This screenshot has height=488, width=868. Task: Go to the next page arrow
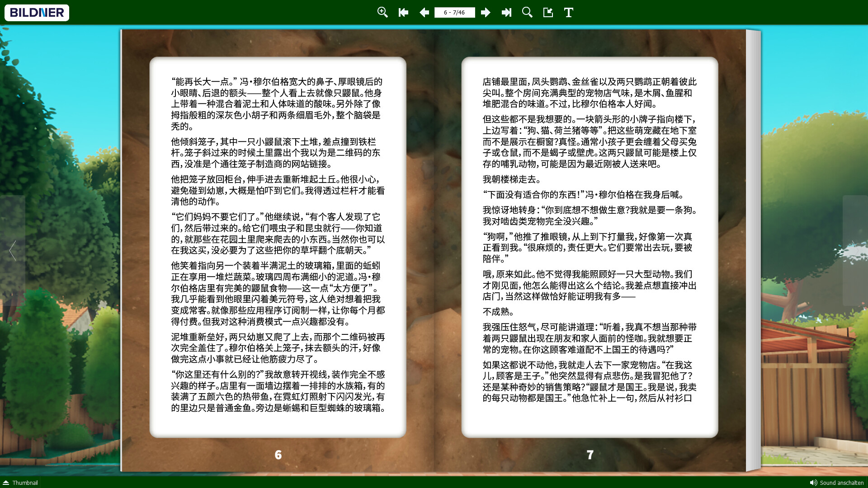486,12
